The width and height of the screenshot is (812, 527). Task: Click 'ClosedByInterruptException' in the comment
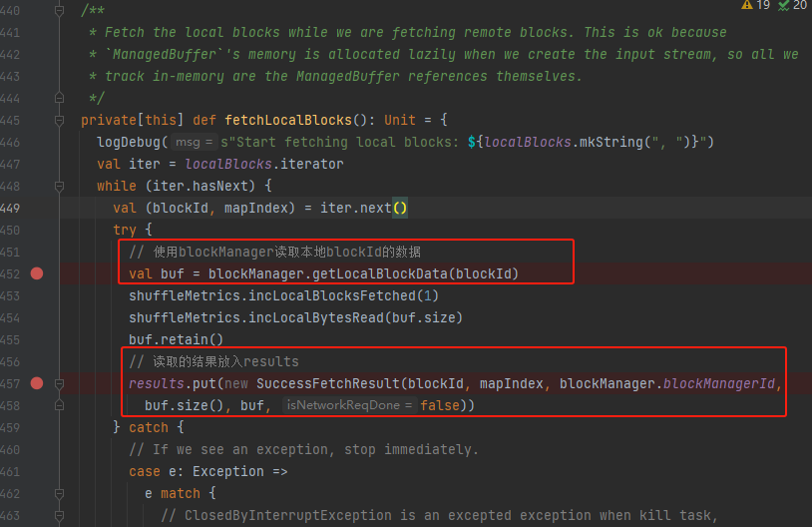(x=288, y=516)
